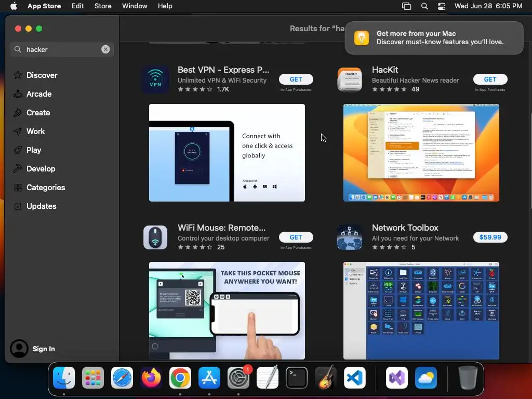Launch GarageBand from the Dock
Viewport: 532px width, 399px height.
326,378
